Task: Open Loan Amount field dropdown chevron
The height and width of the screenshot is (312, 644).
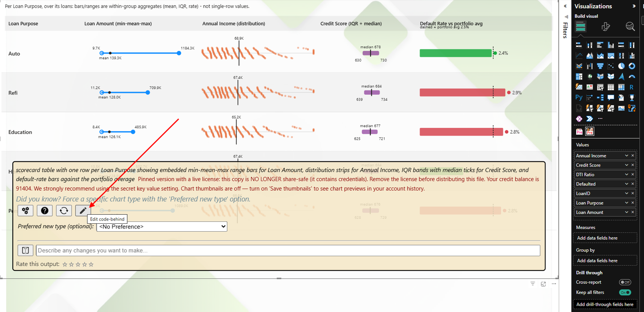Action: click(x=627, y=212)
